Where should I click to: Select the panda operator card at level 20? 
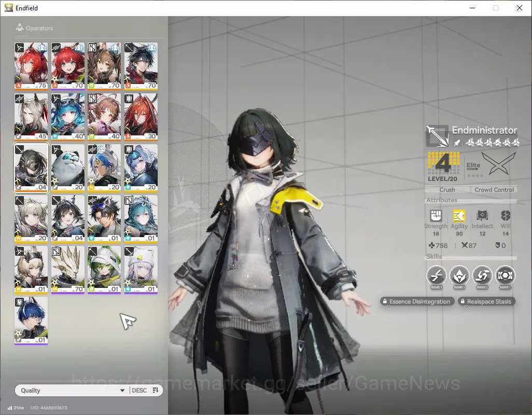pos(67,168)
